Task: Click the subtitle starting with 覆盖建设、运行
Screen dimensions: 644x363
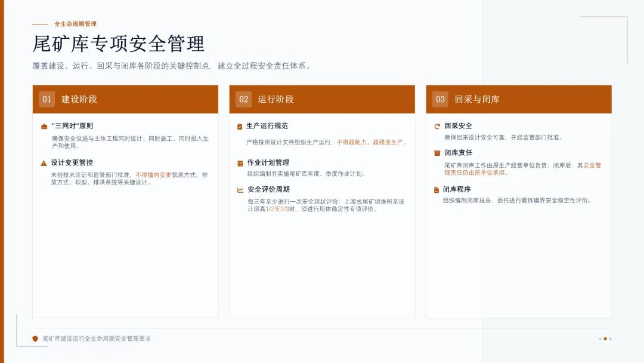Action: click(x=172, y=66)
